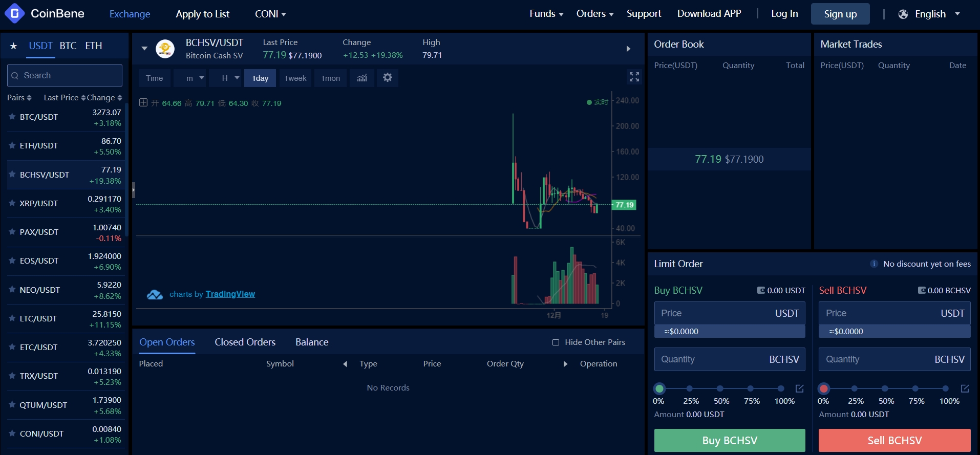The width and height of the screenshot is (980, 455).
Task: Expand chart to fullscreen
Action: (x=634, y=77)
